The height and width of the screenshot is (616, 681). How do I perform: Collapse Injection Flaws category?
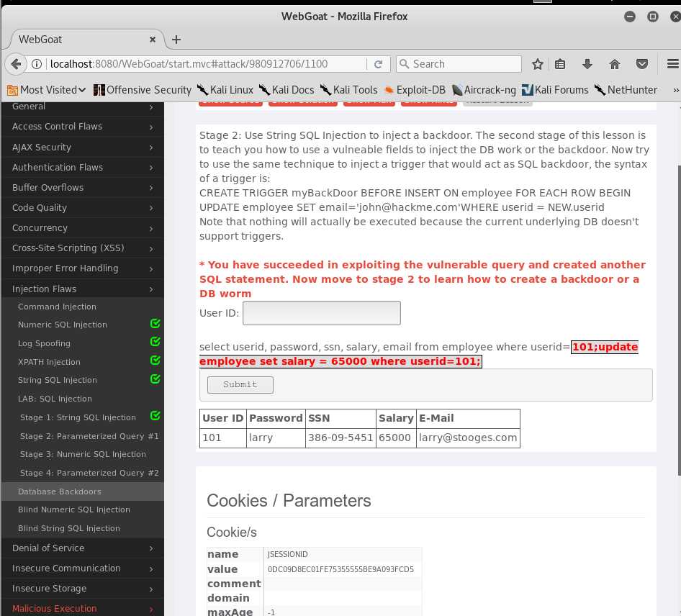83,289
